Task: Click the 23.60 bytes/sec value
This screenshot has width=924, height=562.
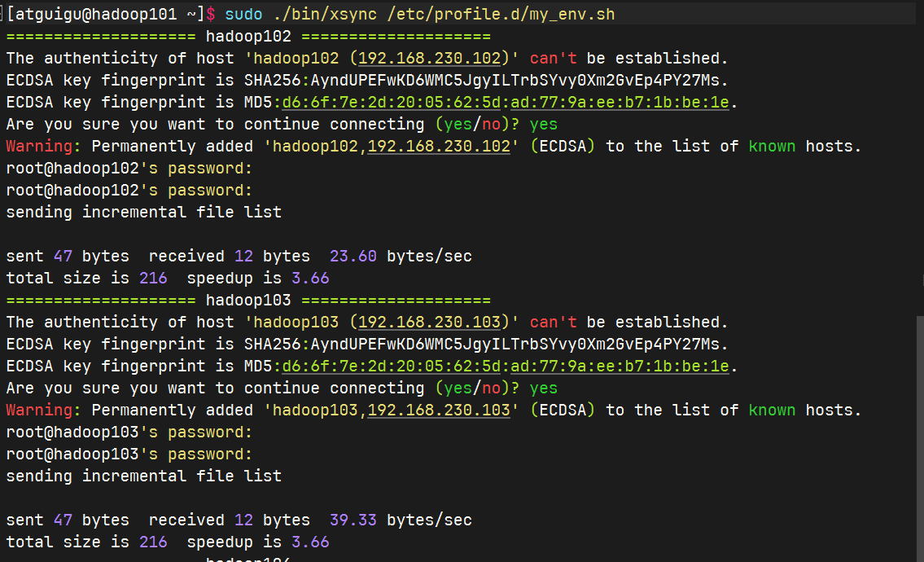Action: (x=353, y=257)
